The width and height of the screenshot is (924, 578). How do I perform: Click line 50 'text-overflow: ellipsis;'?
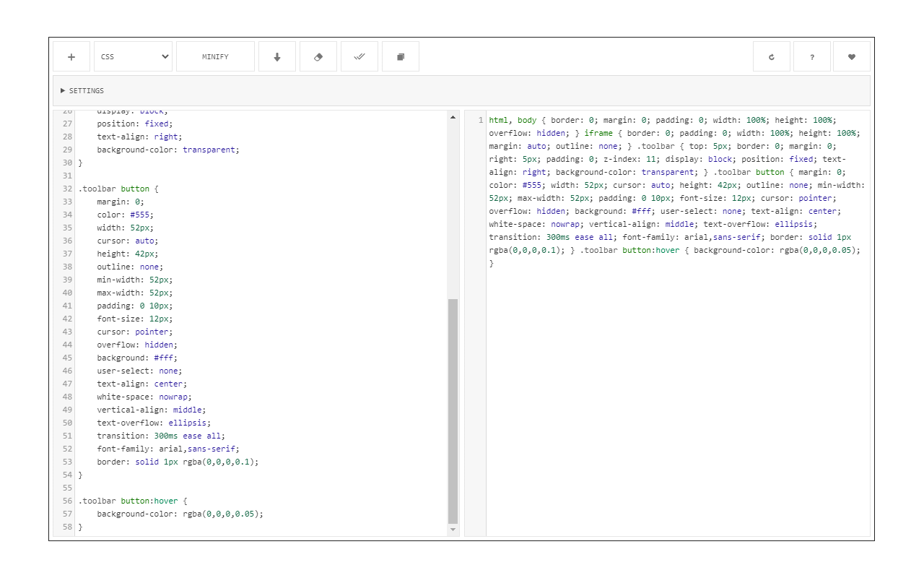pyautogui.click(x=154, y=423)
